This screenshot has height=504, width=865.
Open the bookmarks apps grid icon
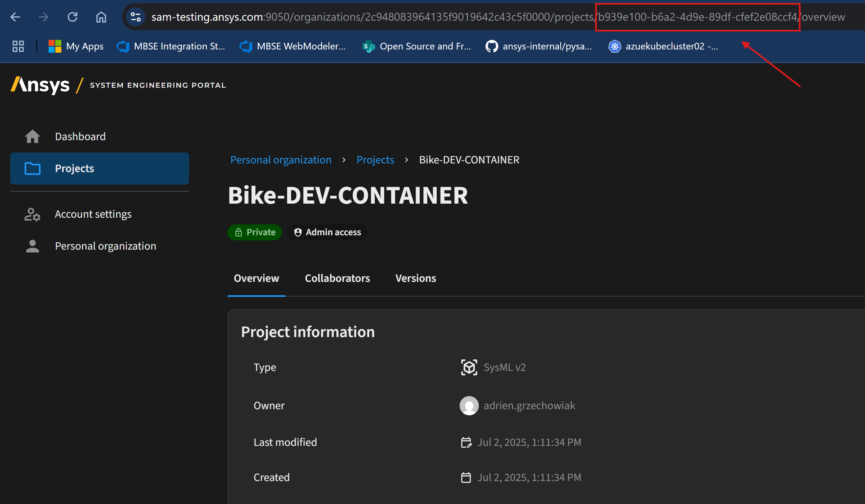pyautogui.click(x=18, y=46)
